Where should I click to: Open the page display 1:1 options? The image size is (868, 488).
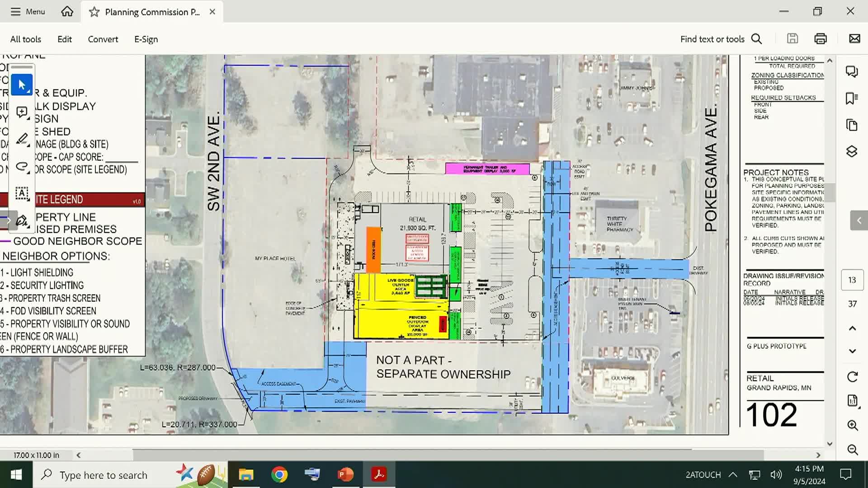point(852,401)
